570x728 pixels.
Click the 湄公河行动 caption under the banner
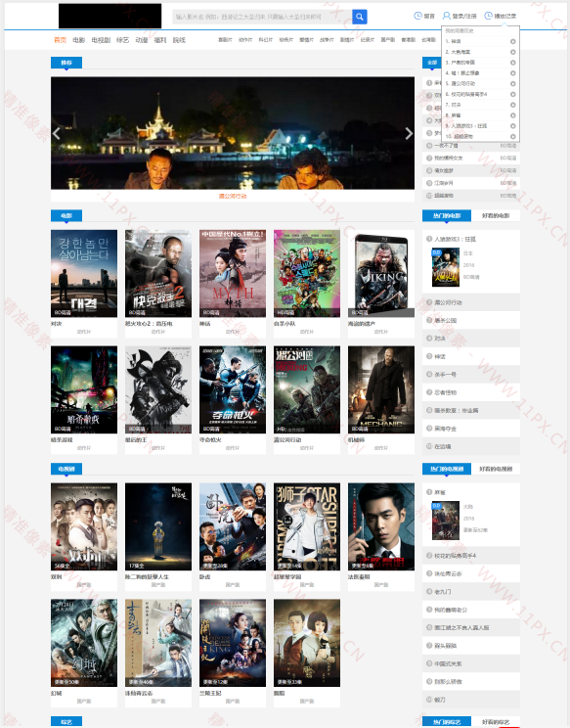pos(233,196)
